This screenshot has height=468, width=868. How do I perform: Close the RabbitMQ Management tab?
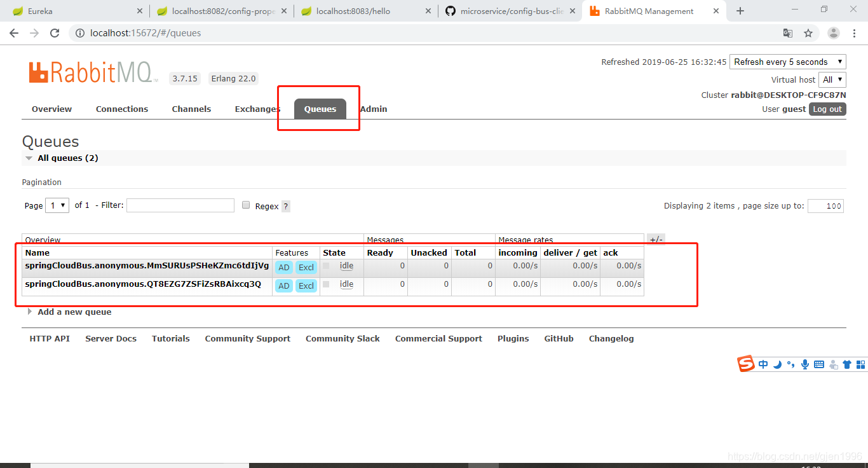717,11
